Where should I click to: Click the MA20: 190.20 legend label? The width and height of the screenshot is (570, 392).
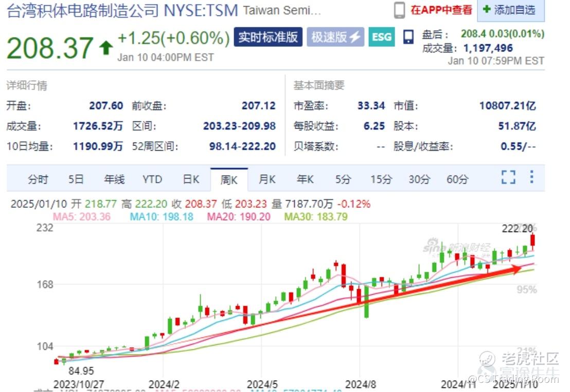pyautogui.click(x=239, y=217)
